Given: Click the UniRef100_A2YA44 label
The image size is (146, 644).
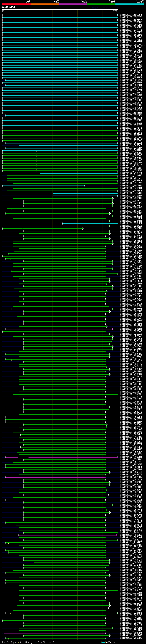Looking at the screenshot, I should [131, 75].
